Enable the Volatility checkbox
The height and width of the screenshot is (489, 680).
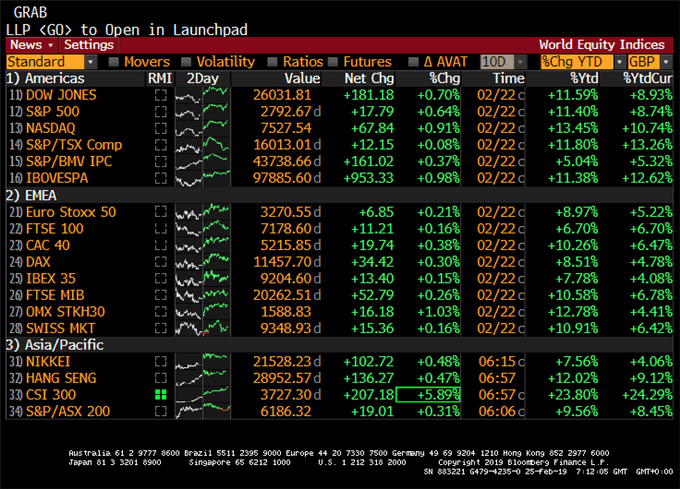[x=186, y=62]
